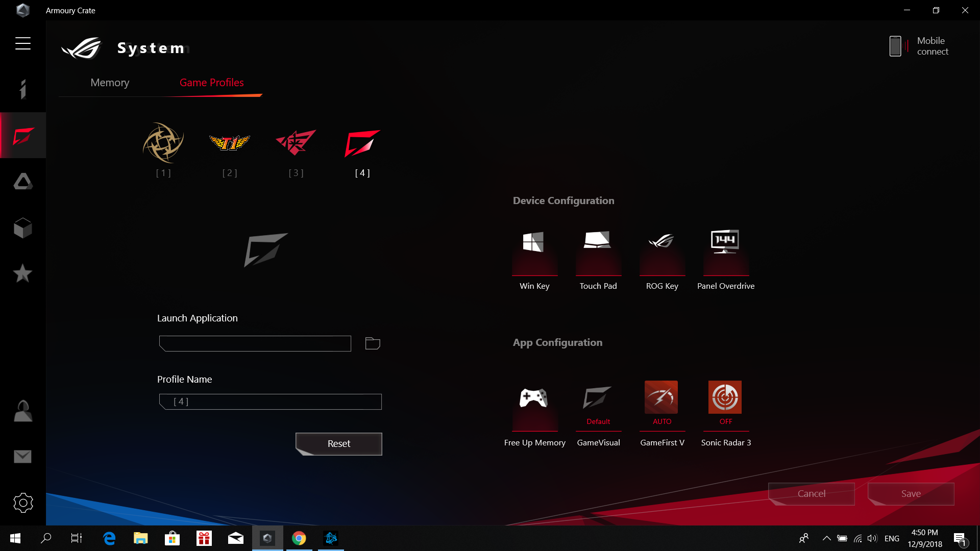
Task: Open the cube GameVisual sidebar icon
Action: coord(23,228)
